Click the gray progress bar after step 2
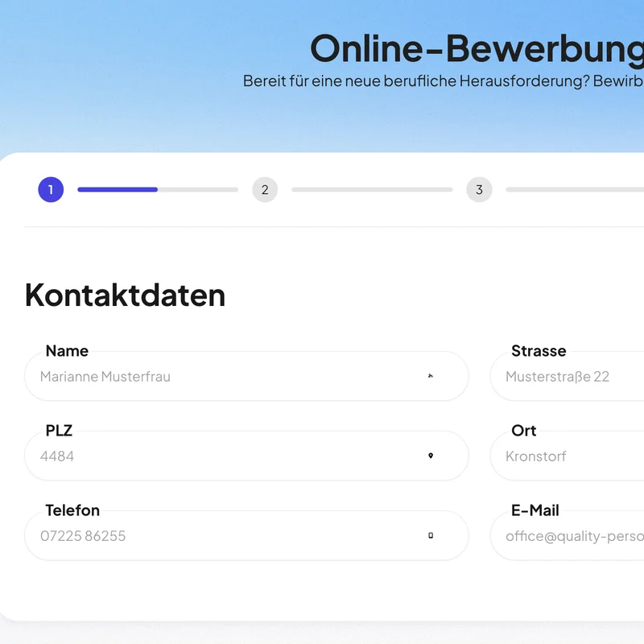Screen dimensions: 644x644 [372, 189]
